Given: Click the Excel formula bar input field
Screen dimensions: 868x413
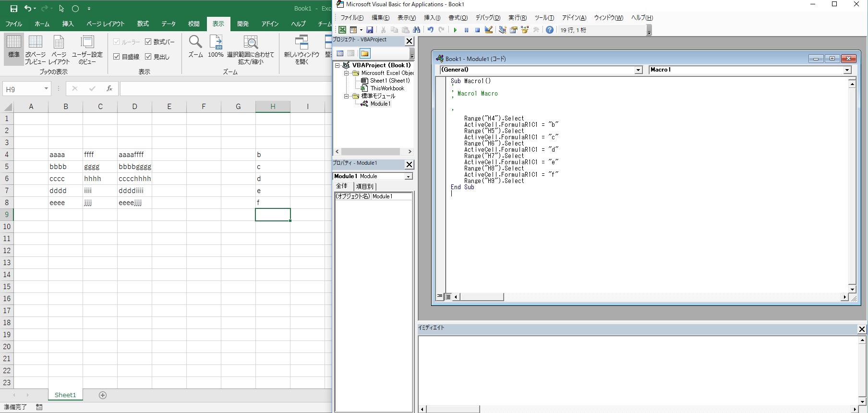Looking at the screenshot, I should [226, 89].
